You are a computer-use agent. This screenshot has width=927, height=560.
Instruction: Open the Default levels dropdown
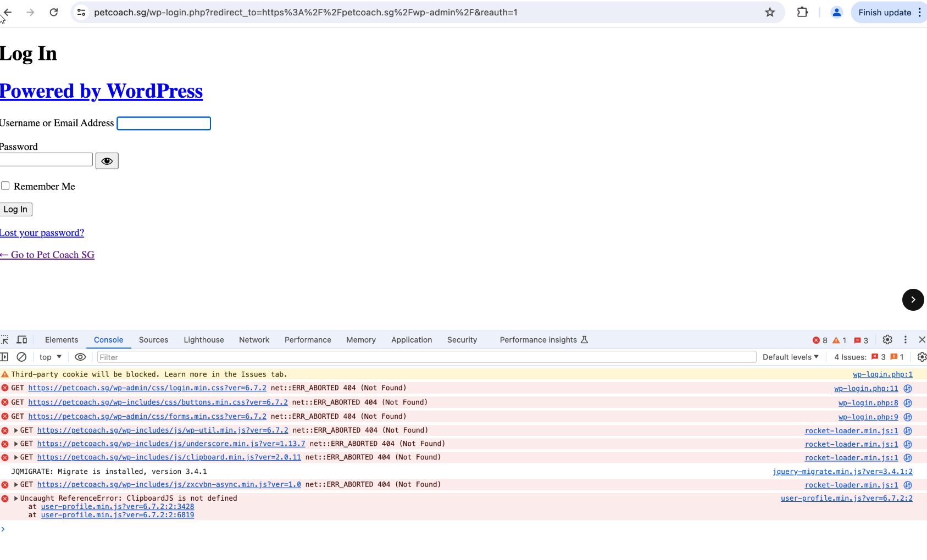coord(791,357)
